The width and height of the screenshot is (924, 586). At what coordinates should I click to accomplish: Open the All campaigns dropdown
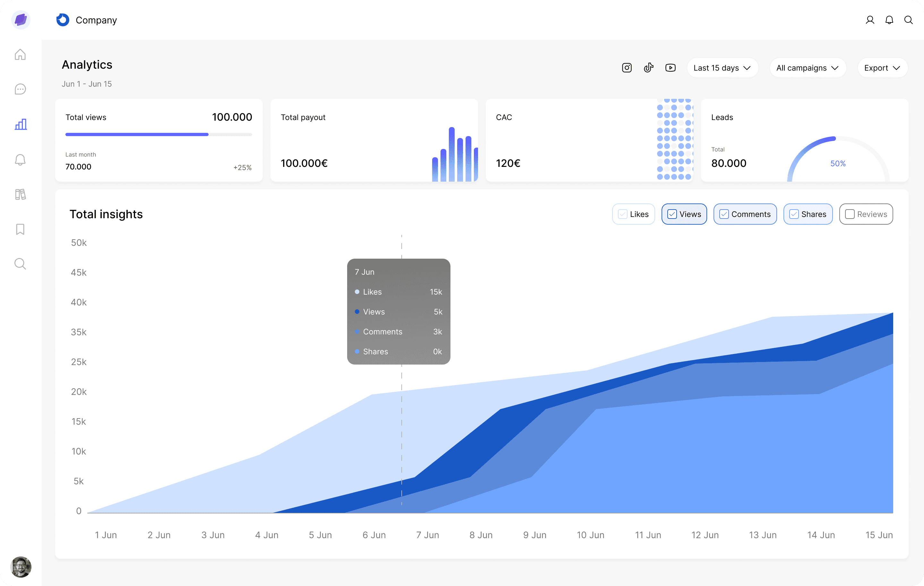pyautogui.click(x=807, y=68)
